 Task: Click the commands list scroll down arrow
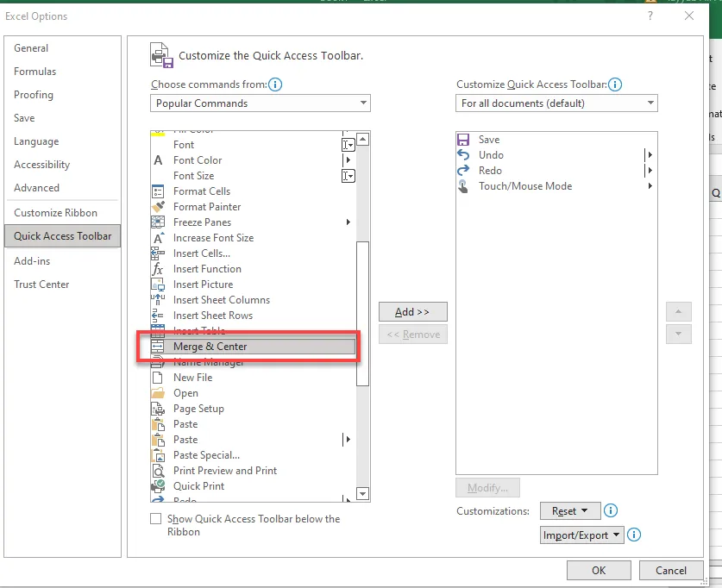[363, 494]
